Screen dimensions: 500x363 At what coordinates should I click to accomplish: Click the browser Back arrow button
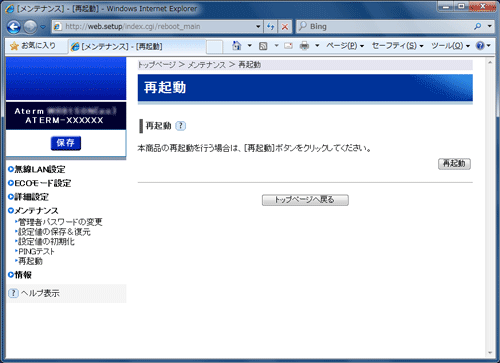pos(14,27)
